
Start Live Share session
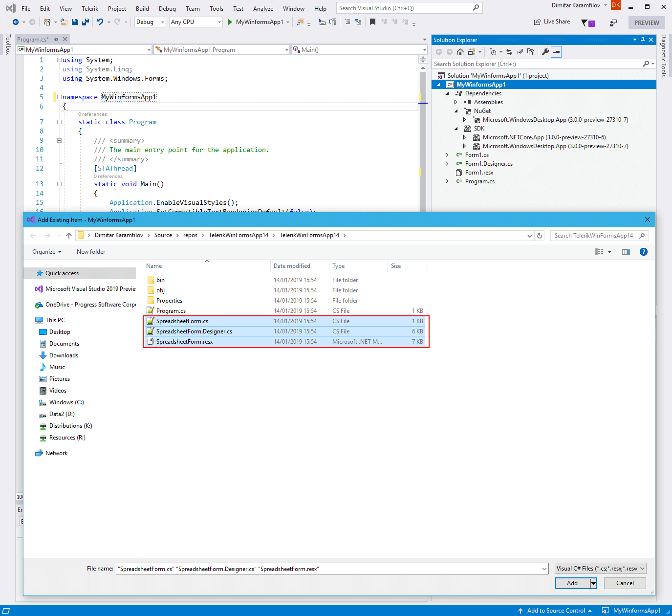(x=552, y=22)
